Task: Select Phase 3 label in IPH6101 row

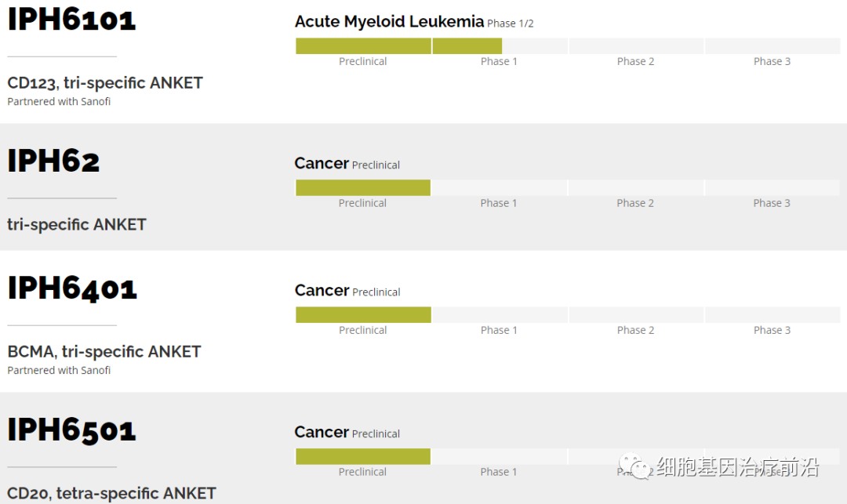Action: coord(772,62)
